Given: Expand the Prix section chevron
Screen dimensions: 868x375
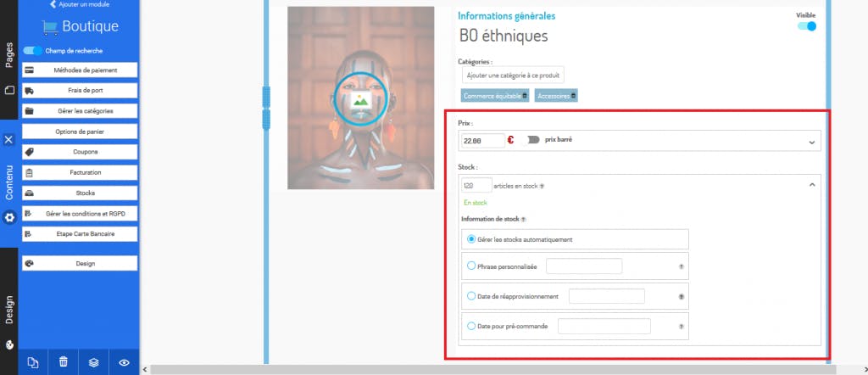Looking at the screenshot, I should [811, 143].
